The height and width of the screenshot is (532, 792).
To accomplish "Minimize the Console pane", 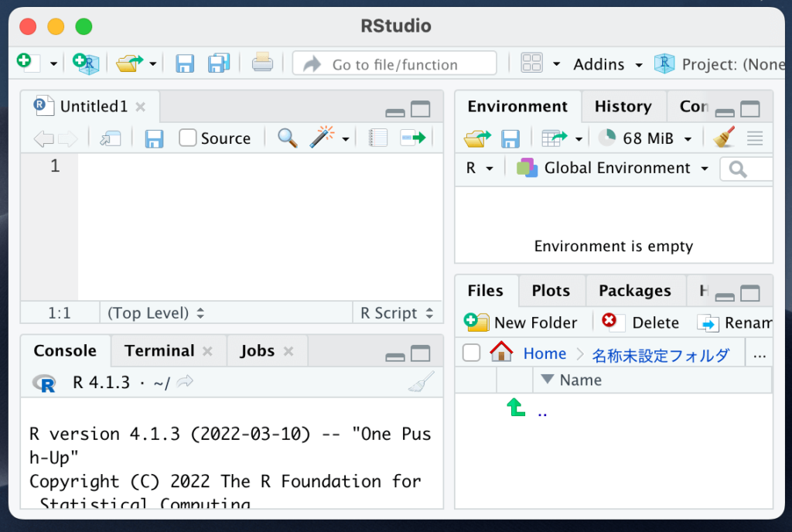I will pos(395,356).
